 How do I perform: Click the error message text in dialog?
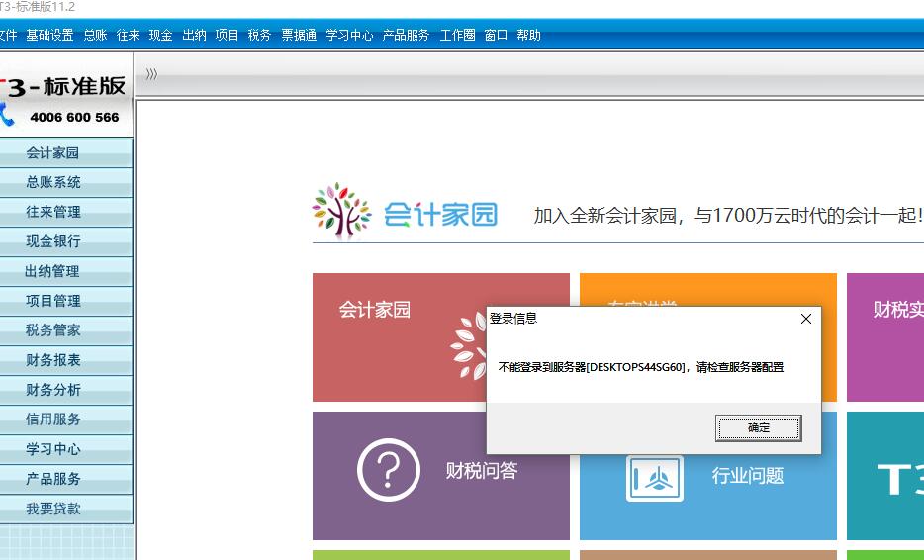pos(640,367)
